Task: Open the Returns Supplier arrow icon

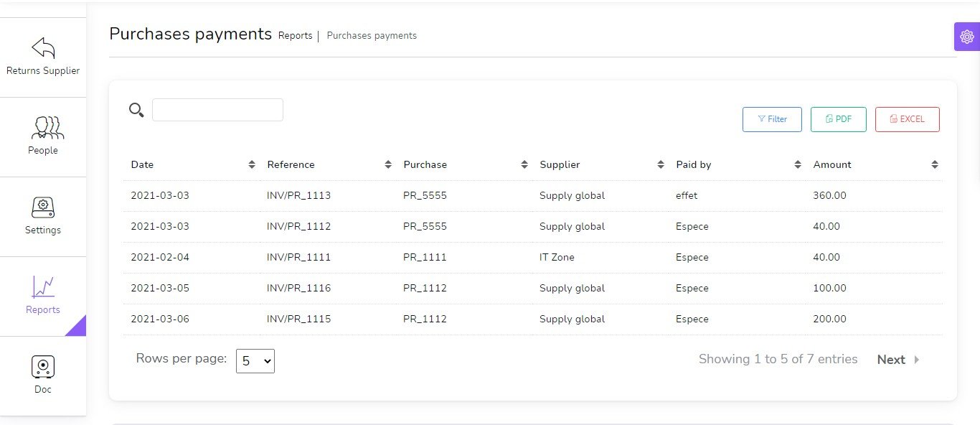Action: click(x=43, y=48)
